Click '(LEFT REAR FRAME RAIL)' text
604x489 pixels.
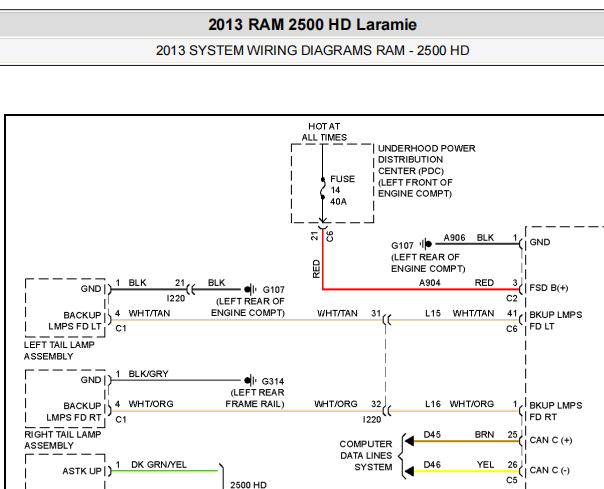click(255, 398)
